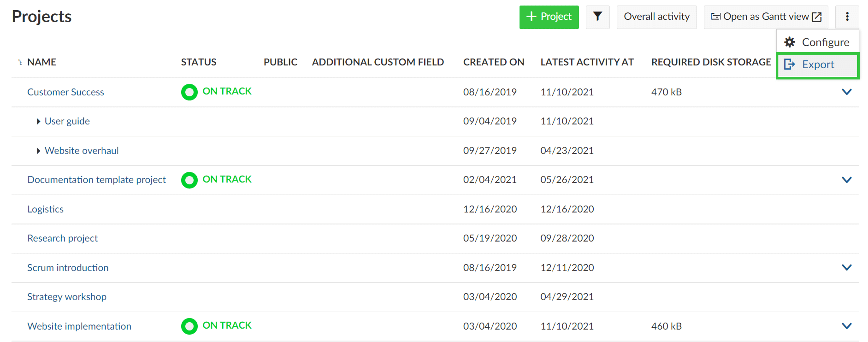868x342 pixels.
Task: Open the three-dot more actions menu
Action: click(x=847, y=17)
